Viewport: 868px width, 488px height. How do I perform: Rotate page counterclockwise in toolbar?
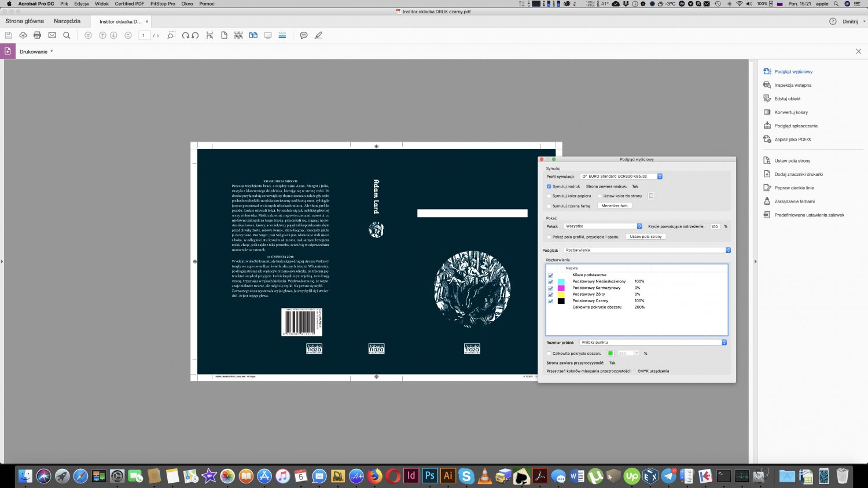point(195,35)
